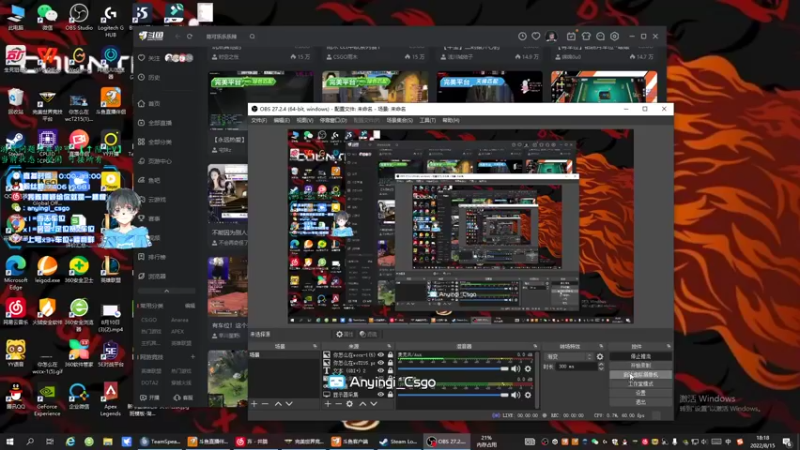Toggle visibility eye of first source row
Viewport: 800px width, 450px height.
coord(381,355)
